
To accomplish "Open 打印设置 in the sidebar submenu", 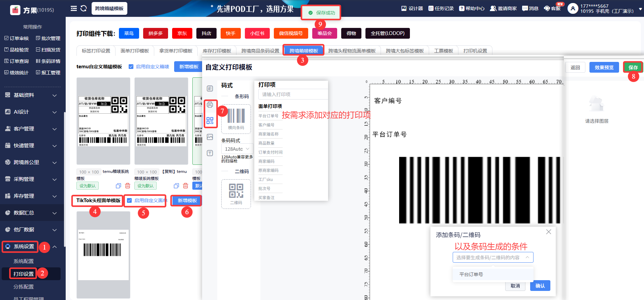I will click(x=24, y=274).
